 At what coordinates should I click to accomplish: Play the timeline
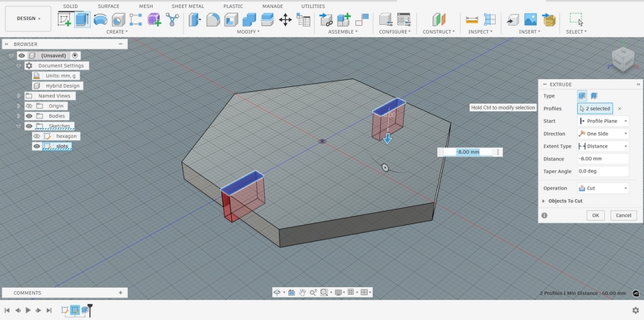click(x=28, y=310)
